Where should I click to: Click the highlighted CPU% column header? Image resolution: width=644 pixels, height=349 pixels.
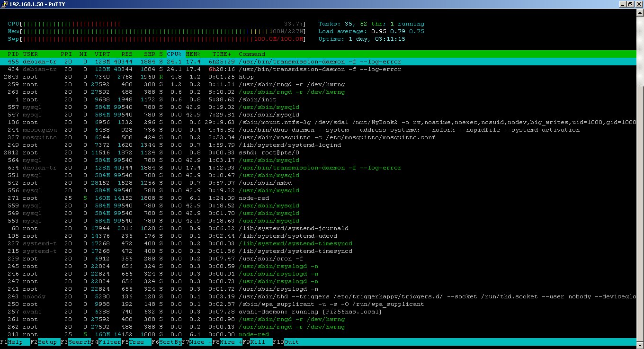click(x=174, y=54)
